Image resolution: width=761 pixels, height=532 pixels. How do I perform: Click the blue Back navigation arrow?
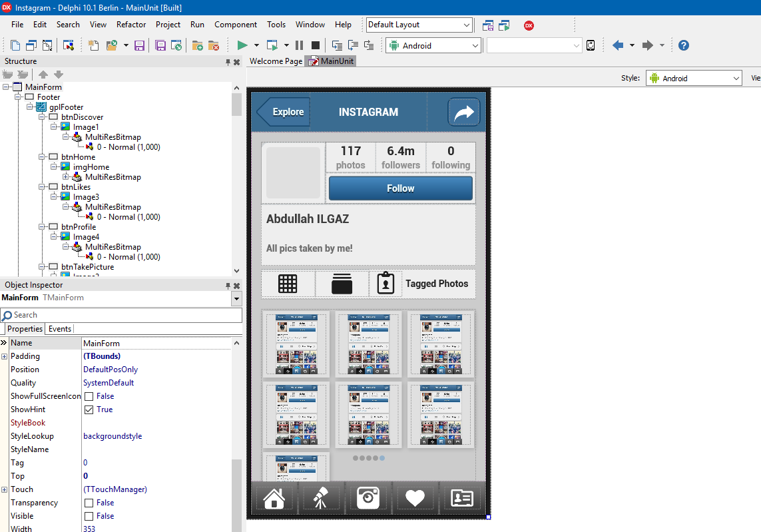tap(618, 46)
